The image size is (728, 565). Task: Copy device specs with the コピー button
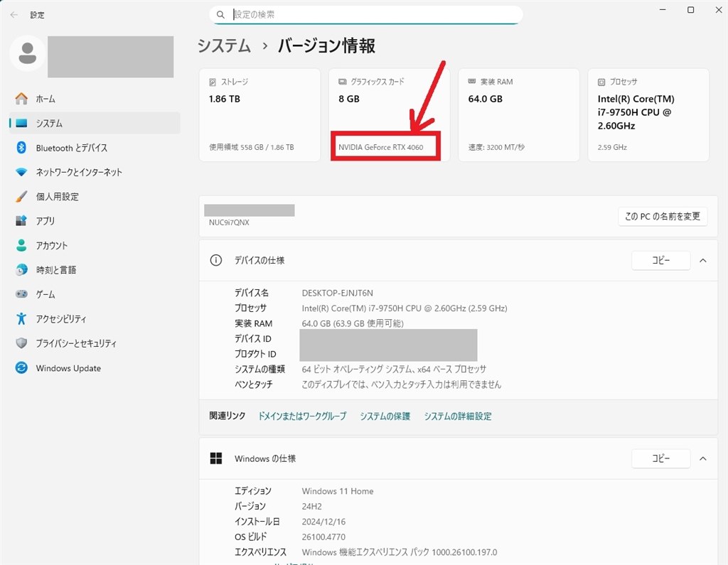tap(660, 260)
